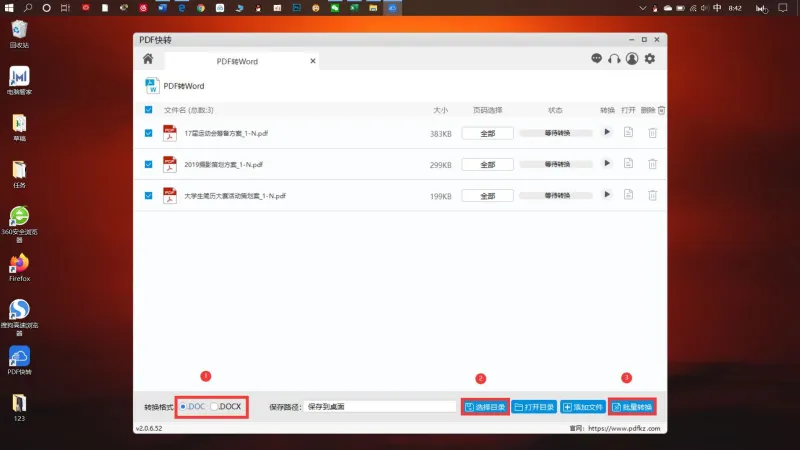Open the Sogou browser desktop shortcut
Screen dimensions: 800x450
pos(19,317)
